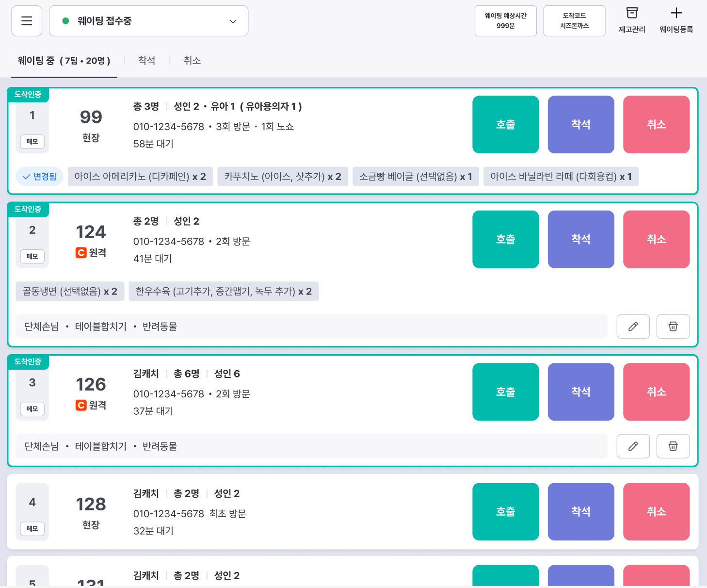
Task: Click the 아이스 아메리카노 (디카페인) order tag
Action: 140,177
